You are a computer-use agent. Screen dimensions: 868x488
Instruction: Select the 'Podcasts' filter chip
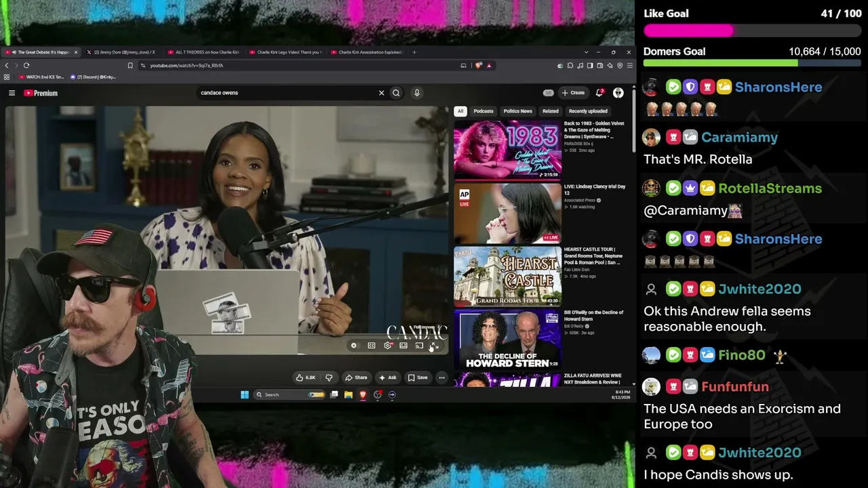pos(484,111)
